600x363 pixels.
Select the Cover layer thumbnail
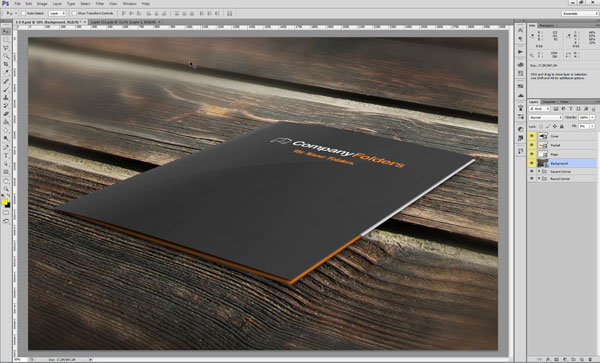[x=543, y=136]
